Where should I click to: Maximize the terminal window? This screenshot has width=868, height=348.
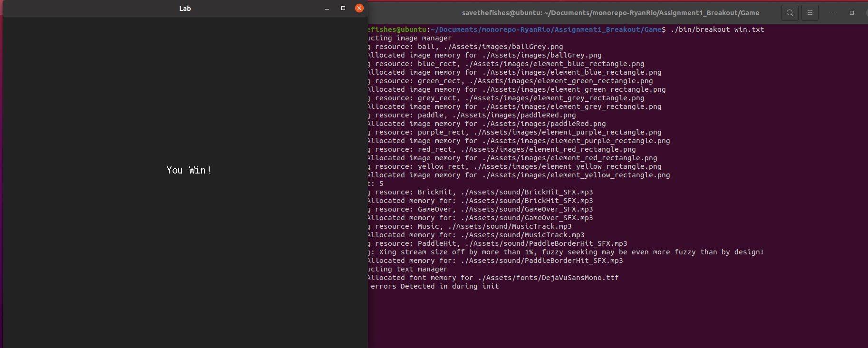(x=852, y=13)
